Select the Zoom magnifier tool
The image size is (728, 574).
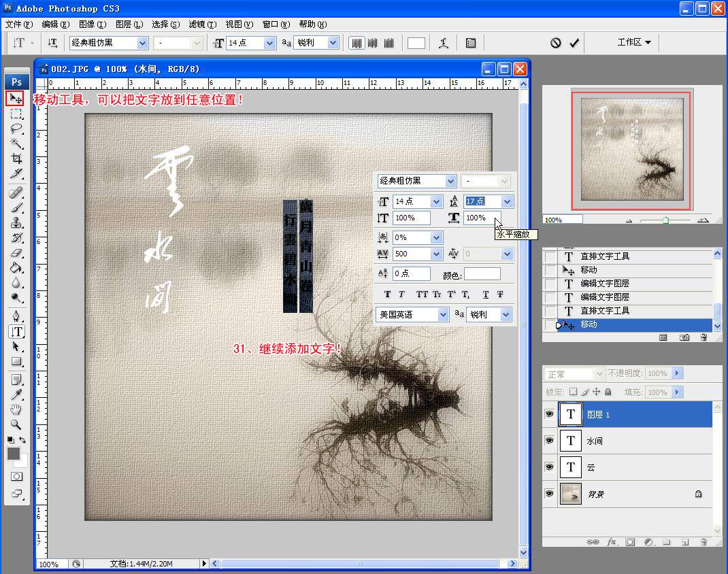(16, 424)
